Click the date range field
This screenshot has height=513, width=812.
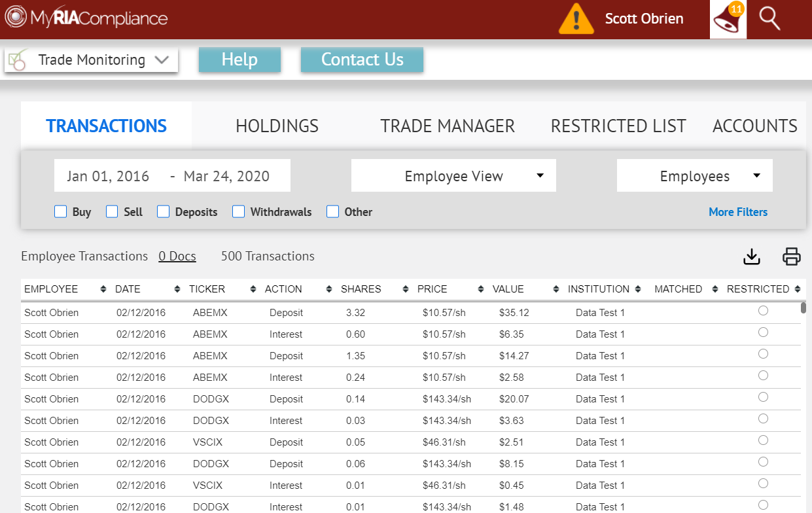(172, 175)
